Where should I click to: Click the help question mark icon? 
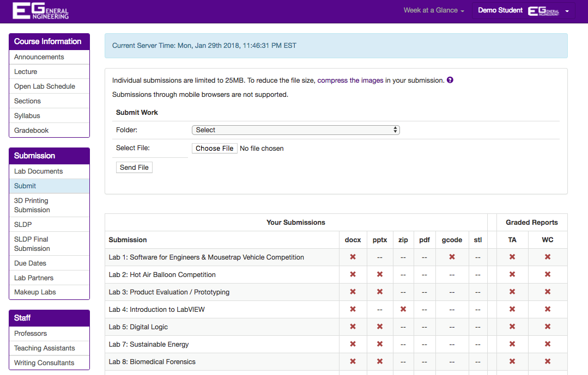point(450,80)
